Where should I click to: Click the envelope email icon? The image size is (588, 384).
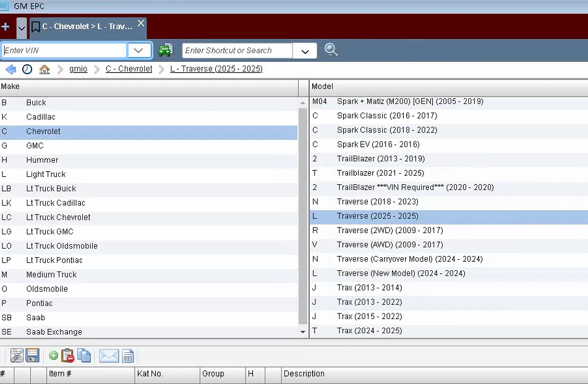[x=109, y=356]
